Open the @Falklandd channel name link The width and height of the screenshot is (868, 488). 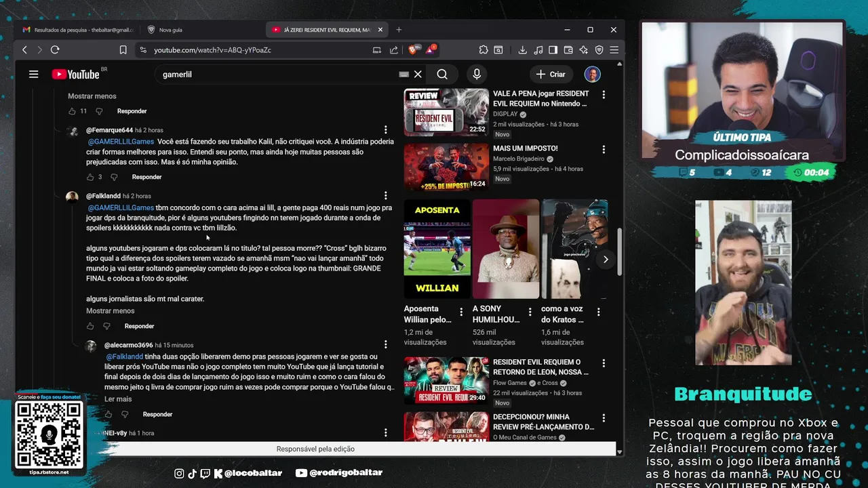click(103, 196)
